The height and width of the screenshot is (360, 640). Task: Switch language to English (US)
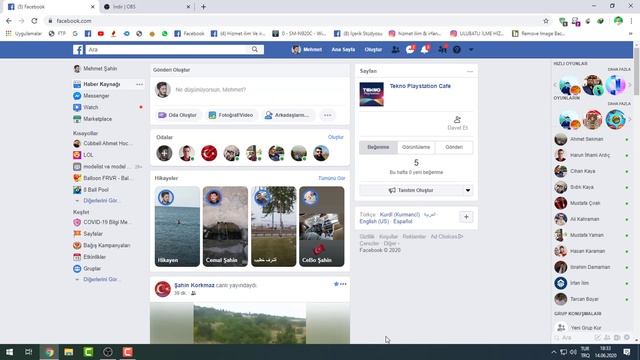[374, 222]
